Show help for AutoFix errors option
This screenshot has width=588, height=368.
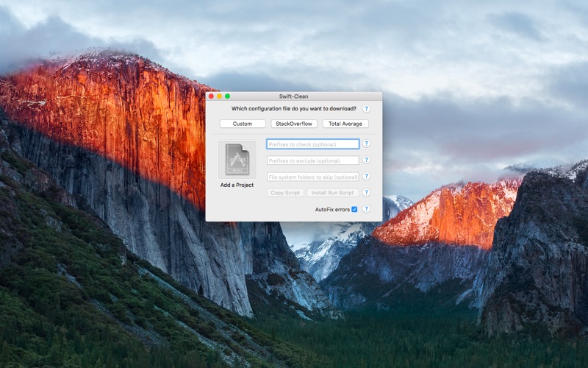click(366, 209)
